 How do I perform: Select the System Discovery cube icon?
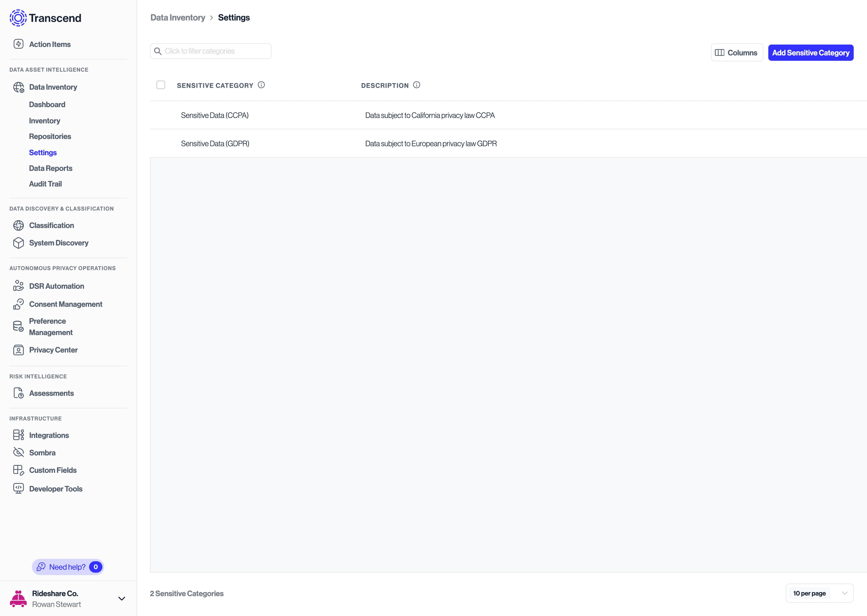coord(19,243)
